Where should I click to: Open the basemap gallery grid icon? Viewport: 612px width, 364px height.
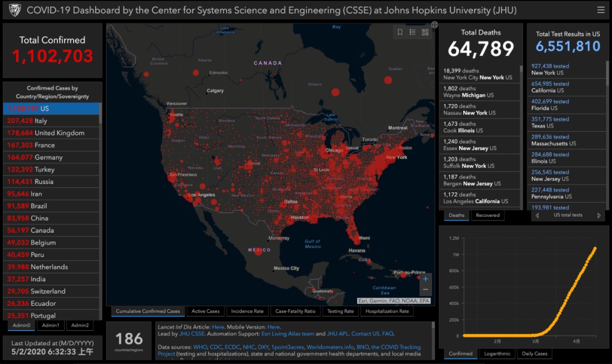(x=425, y=32)
